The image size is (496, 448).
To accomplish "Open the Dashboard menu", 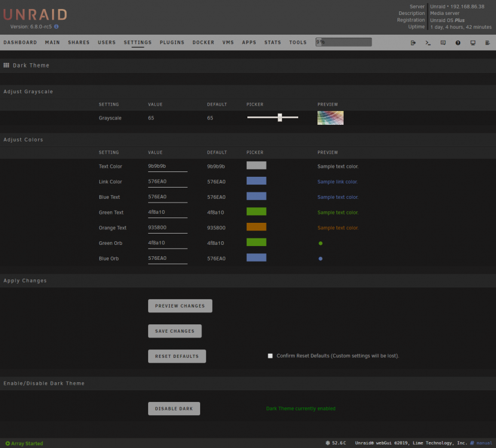I will [x=20, y=42].
